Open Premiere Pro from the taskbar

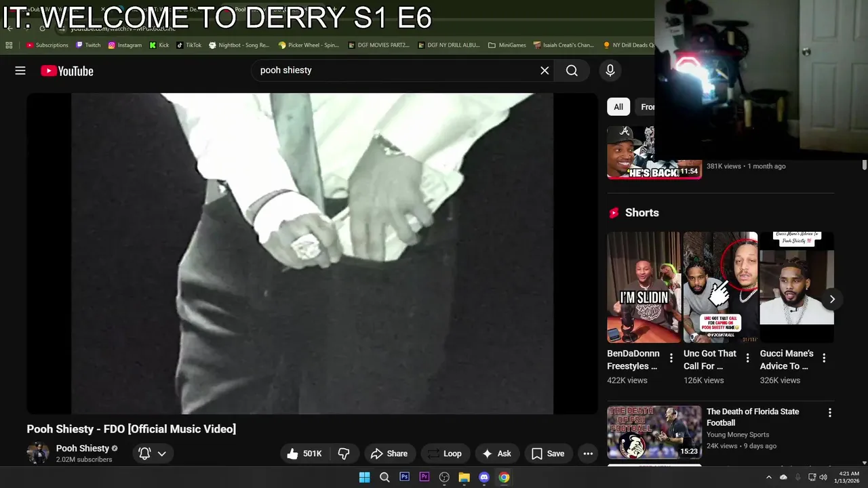pyautogui.click(x=425, y=477)
